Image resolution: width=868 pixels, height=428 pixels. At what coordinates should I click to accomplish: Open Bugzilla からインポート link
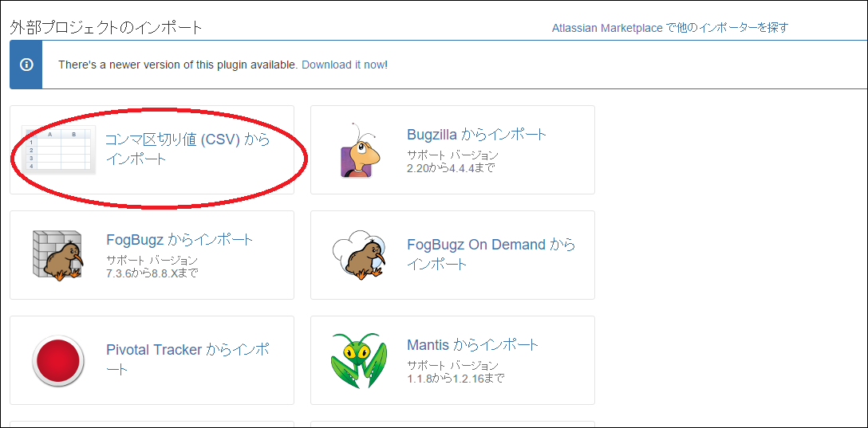coord(476,135)
